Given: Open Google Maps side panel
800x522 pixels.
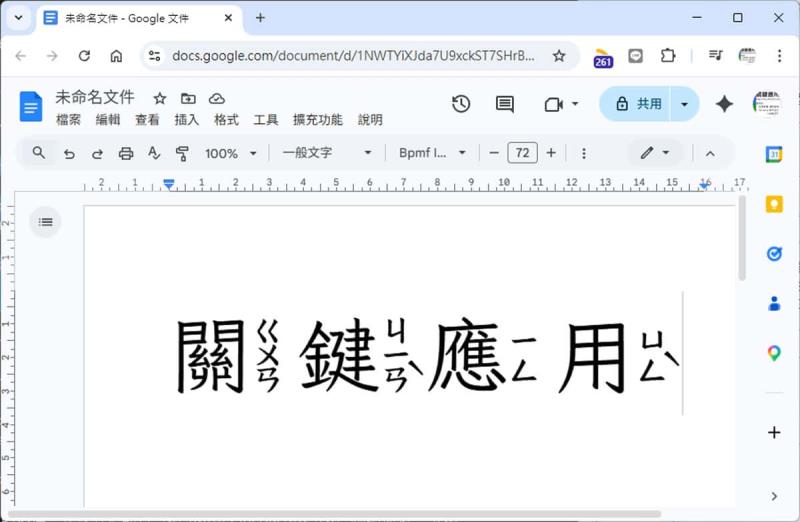Looking at the screenshot, I should point(774,353).
